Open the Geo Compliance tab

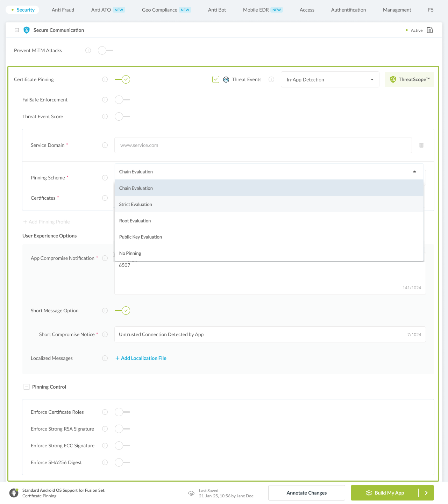[159, 10]
